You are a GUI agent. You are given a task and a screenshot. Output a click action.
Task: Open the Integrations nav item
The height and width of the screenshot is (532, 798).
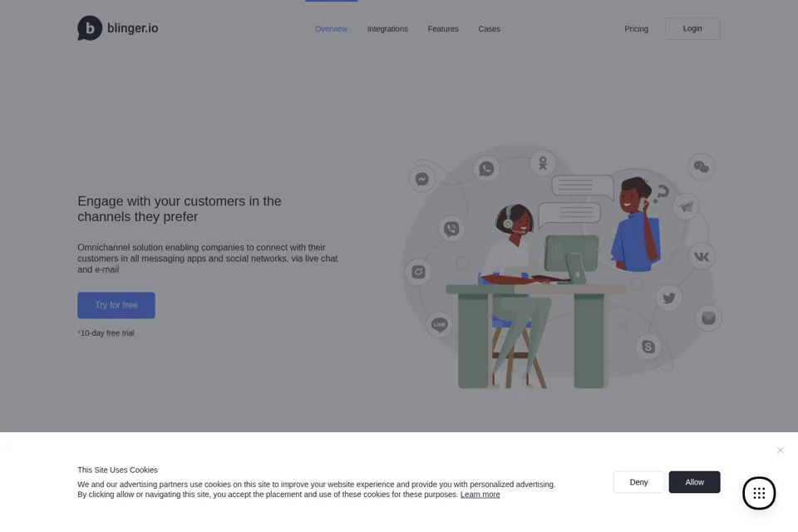tap(387, 29)
